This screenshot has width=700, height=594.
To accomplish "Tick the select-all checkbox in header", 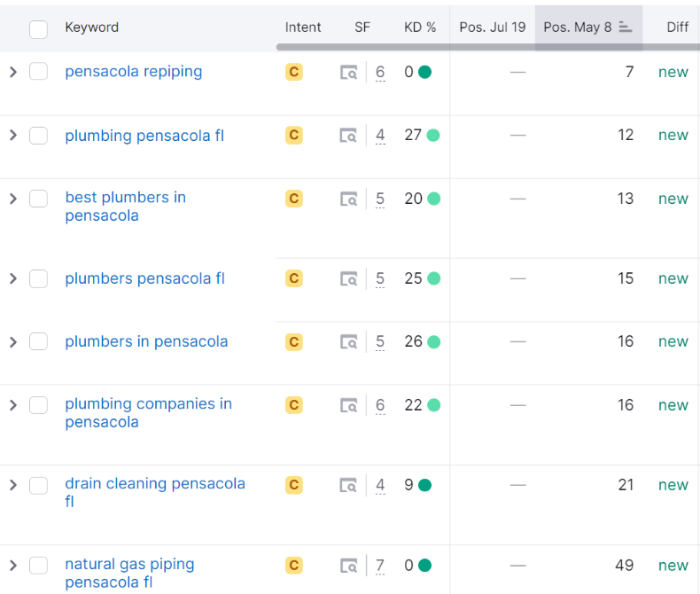I will click(38, 29).
